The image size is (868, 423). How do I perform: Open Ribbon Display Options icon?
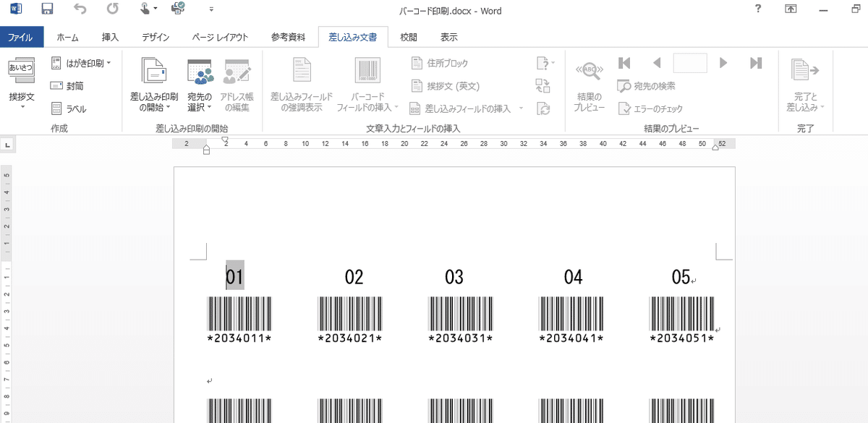pos(791,9)
